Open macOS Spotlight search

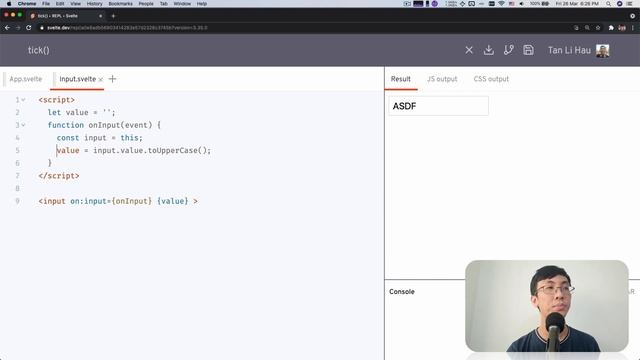[x=608, y=4]
